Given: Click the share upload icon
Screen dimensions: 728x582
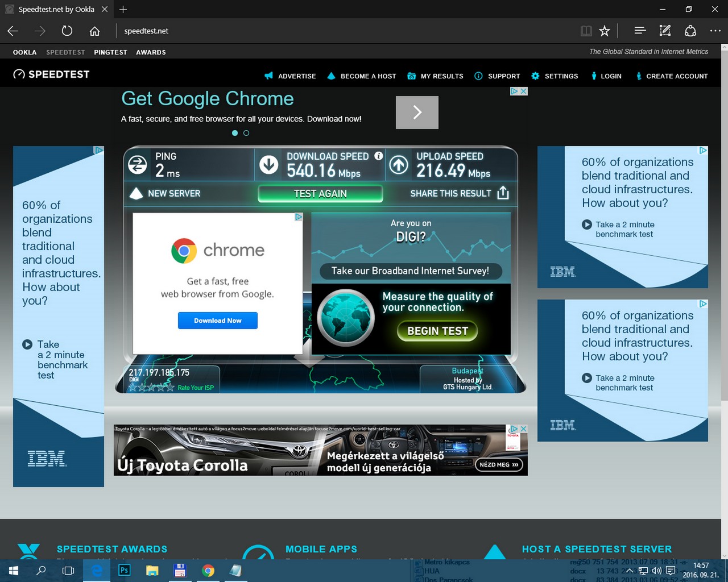Looking at the screenshot, I should click(x=503, y=193).
